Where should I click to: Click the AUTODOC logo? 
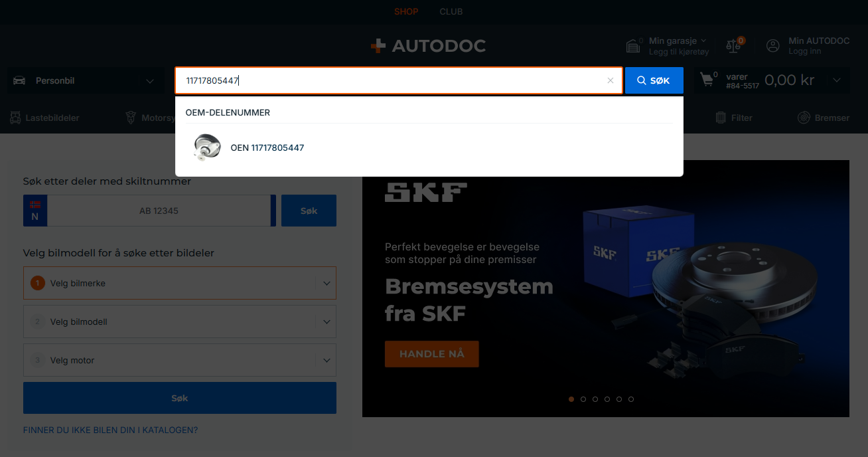tap(428, 46)
